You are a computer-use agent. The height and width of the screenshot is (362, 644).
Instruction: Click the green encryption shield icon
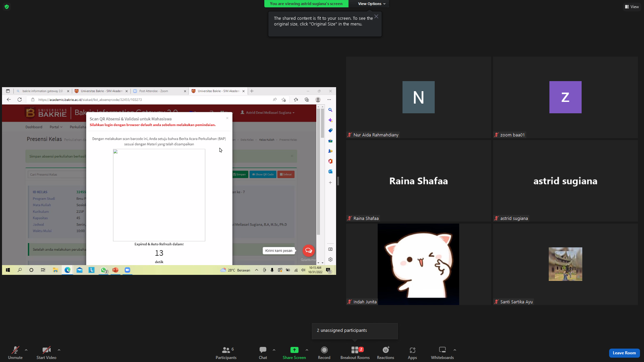(7, 7)
